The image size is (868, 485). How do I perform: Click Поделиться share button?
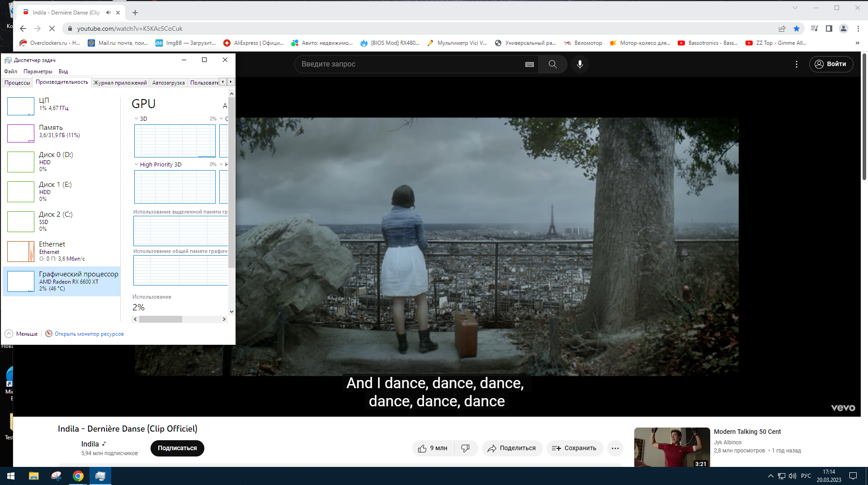(512, 448)
